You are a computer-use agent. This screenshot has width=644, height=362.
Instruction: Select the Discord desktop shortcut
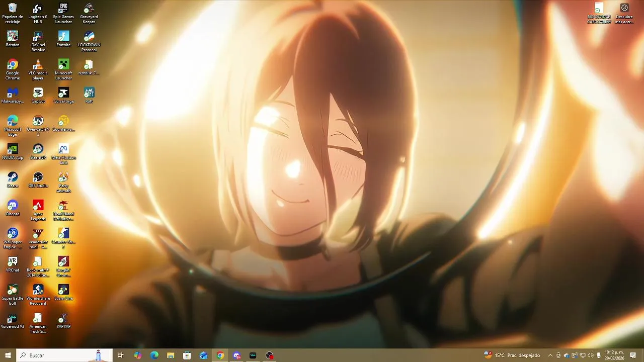[x=13, y=208]
